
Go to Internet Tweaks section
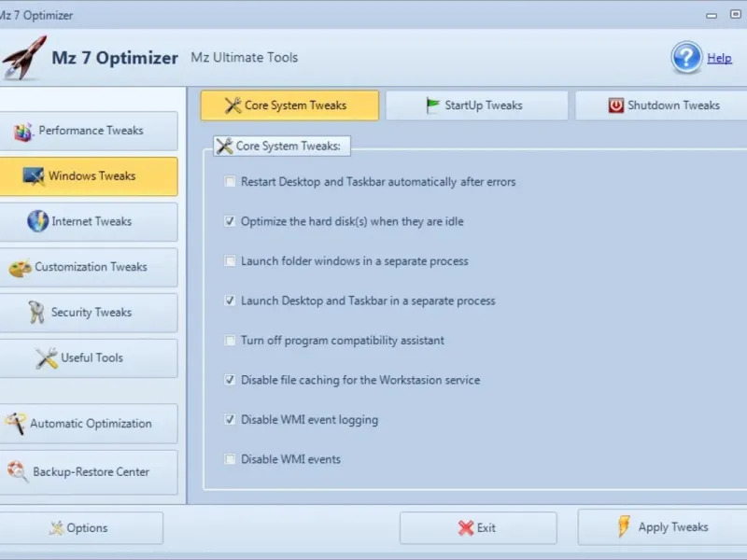(x=89, y=221)
